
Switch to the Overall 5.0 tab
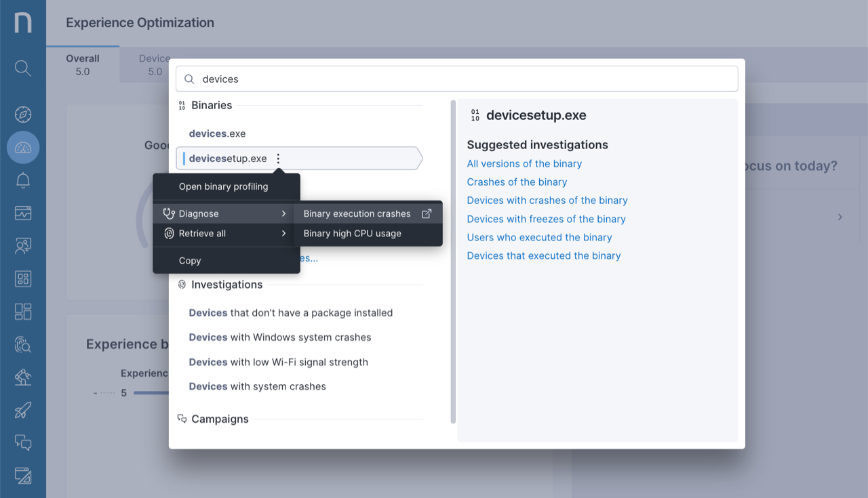tap(82, 64)
